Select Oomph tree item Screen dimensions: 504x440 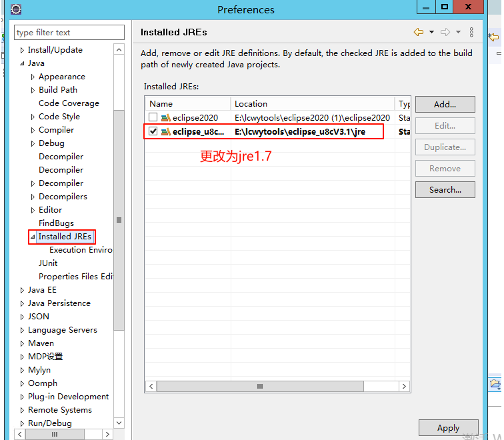(43, 383)
